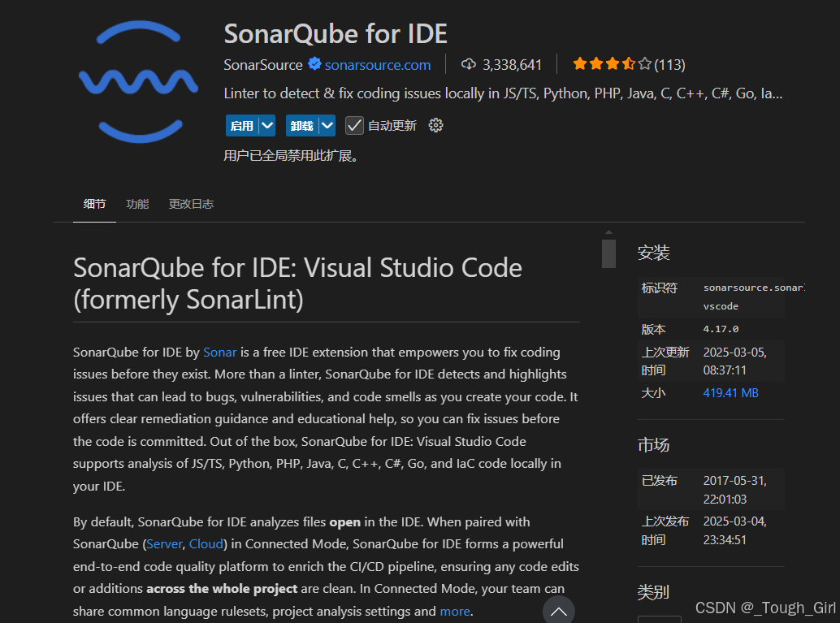Click the 卸载 uninstall button
Viewport: 840px width, 623px height.
pos(302,125)
